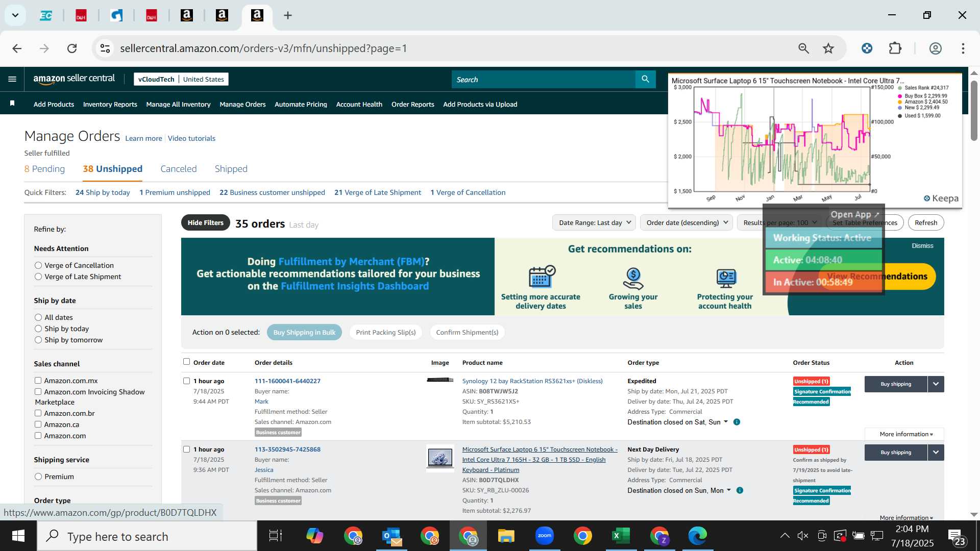Switch to the 8 Pending tab
The image size is (980, 551).
coord(44,169)
